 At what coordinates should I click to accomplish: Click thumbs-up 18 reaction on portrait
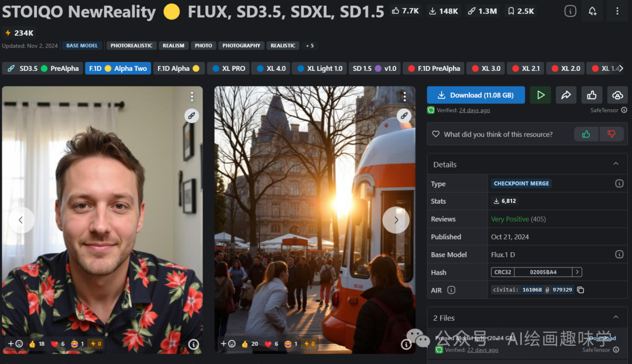click(37, 344)
